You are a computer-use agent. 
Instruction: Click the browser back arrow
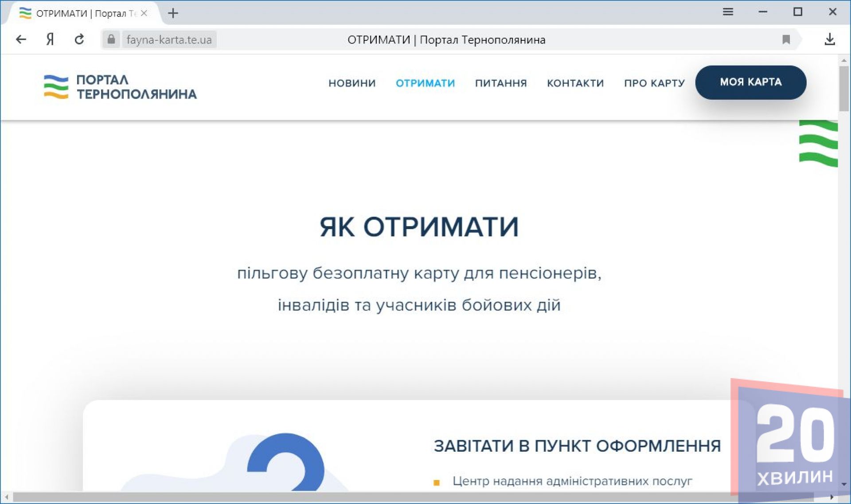tap(21, 39)
